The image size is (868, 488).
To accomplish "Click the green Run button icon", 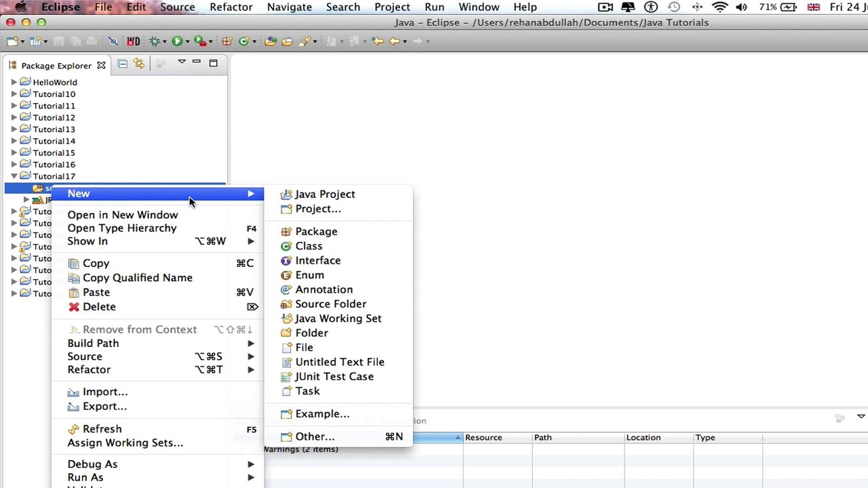I will [177, 41].
